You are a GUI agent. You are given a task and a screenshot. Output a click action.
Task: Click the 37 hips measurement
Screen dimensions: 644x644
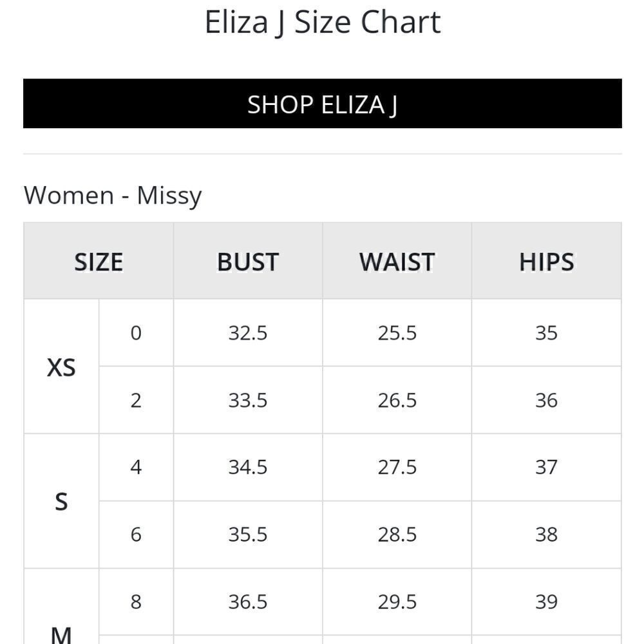tap(547, 468)
